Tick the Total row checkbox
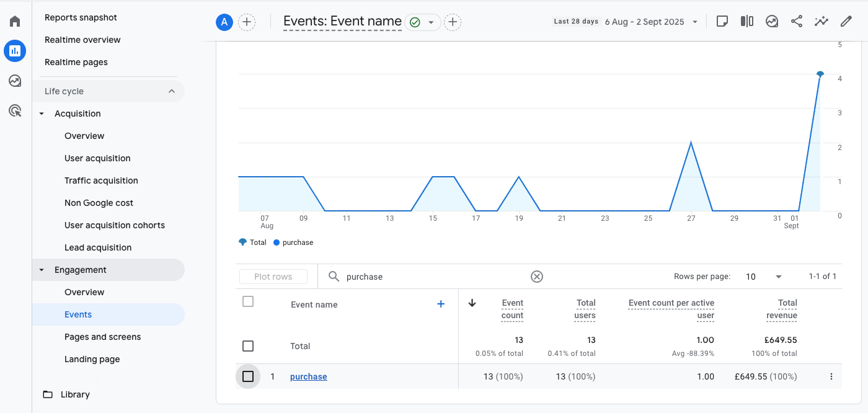Screen dimensions: 868x413 point(248,345)
